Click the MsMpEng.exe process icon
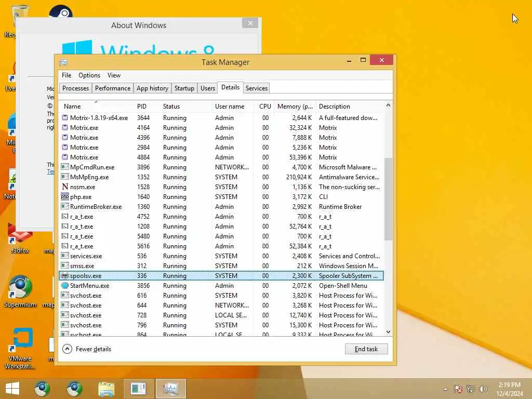This screenshot has width=532, height=399. pos(65,177)
